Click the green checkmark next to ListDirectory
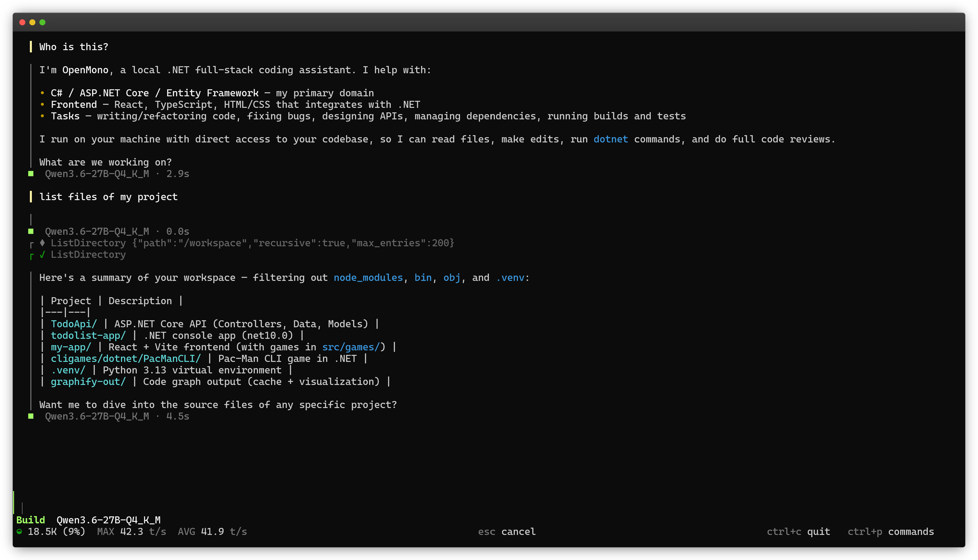The image size is (978, 560). tap(42, 255)
